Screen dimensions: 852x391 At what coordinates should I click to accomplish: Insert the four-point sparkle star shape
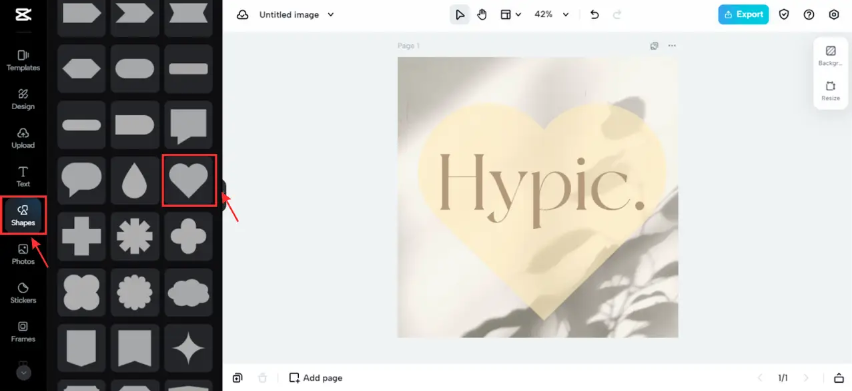tap(188, 348)
